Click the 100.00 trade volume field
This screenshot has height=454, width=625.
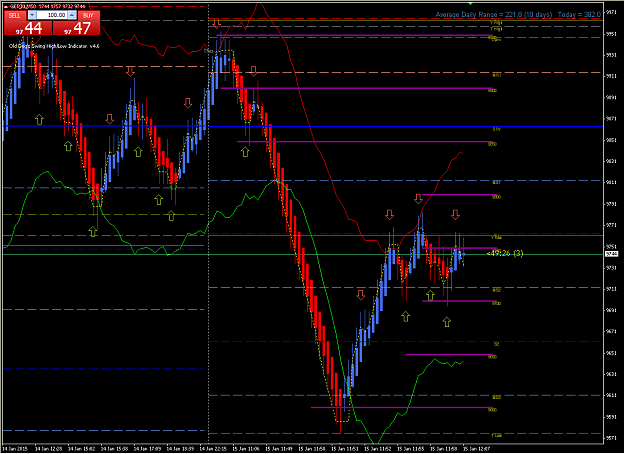coord(52,15)
